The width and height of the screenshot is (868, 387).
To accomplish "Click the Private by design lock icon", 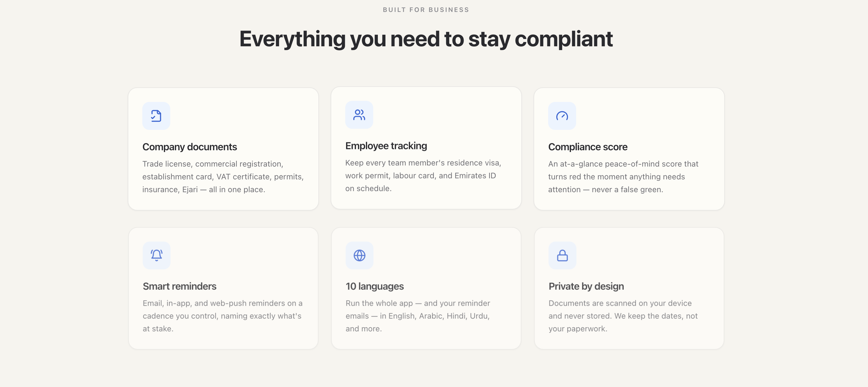I will [562, 255].
